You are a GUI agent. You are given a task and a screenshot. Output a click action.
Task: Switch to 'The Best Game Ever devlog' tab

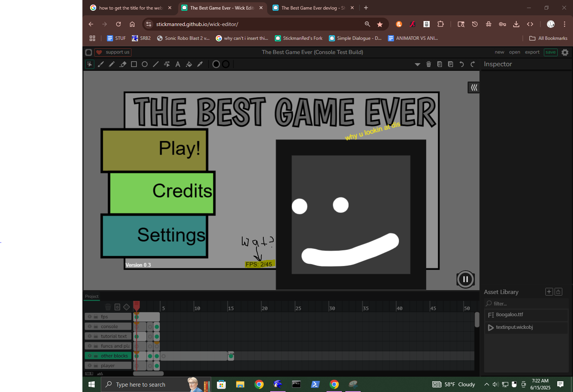click(313, 8)
